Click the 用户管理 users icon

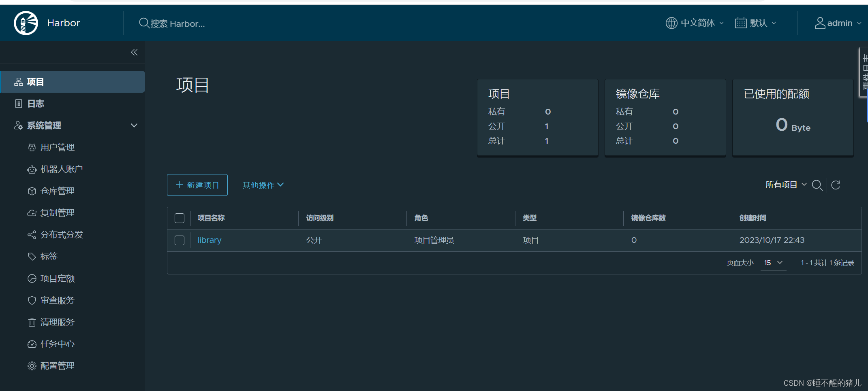click(x=32, y=147)
